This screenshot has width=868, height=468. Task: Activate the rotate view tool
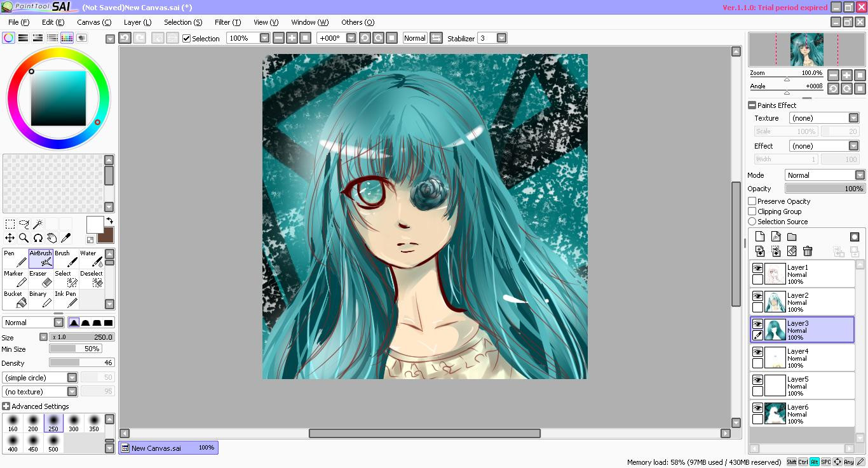tap(37, 238)
